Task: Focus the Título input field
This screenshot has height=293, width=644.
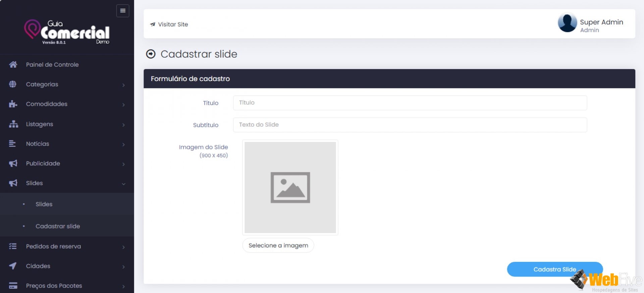Action: pos(410,103)
